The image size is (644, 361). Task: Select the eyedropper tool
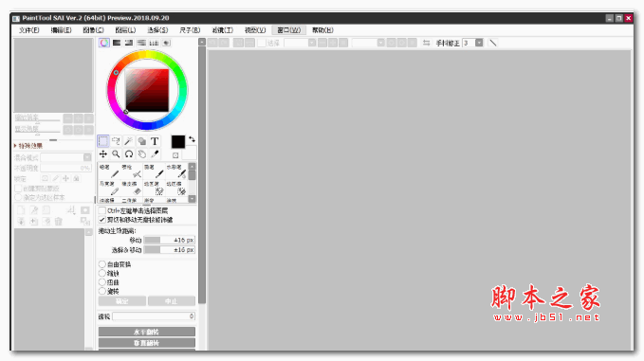[x=155, y=154]
